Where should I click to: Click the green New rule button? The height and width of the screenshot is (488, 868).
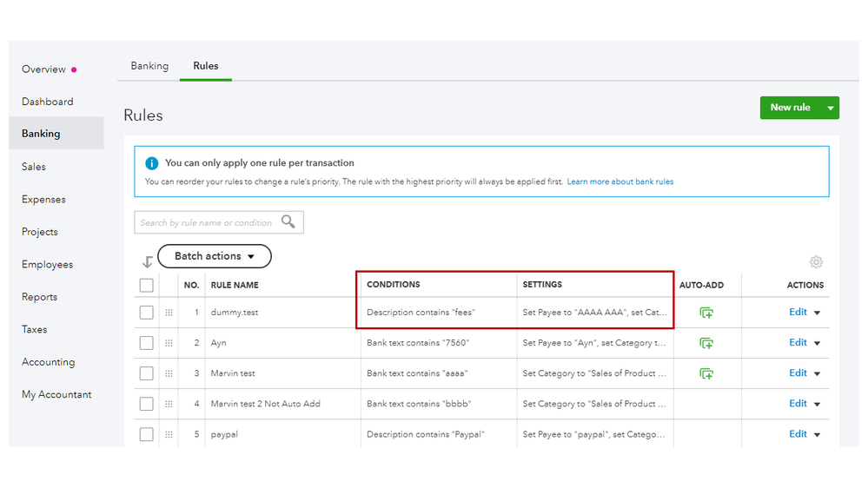click(790, 108)
